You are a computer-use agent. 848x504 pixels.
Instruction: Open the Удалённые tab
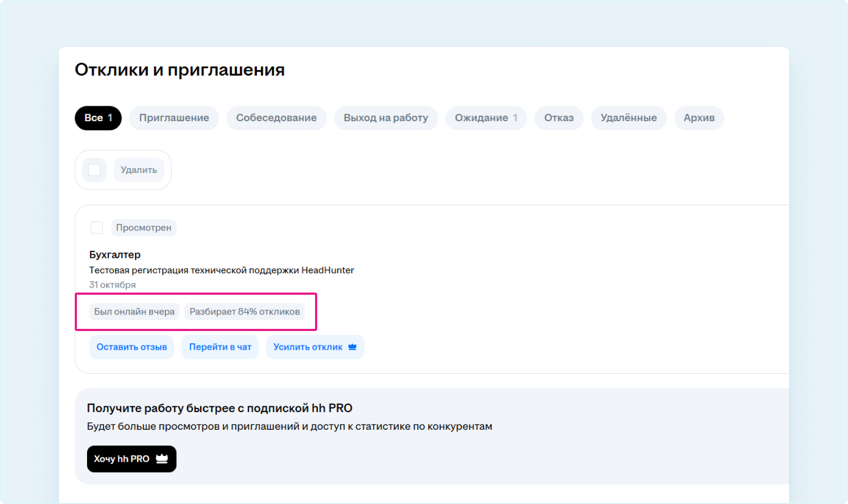click(629, 118)
